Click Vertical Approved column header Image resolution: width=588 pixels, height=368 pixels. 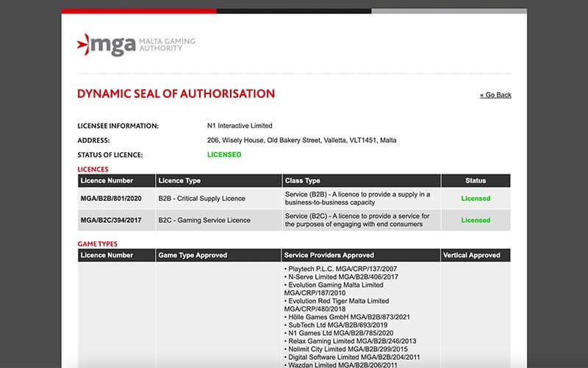coord(476,255)
